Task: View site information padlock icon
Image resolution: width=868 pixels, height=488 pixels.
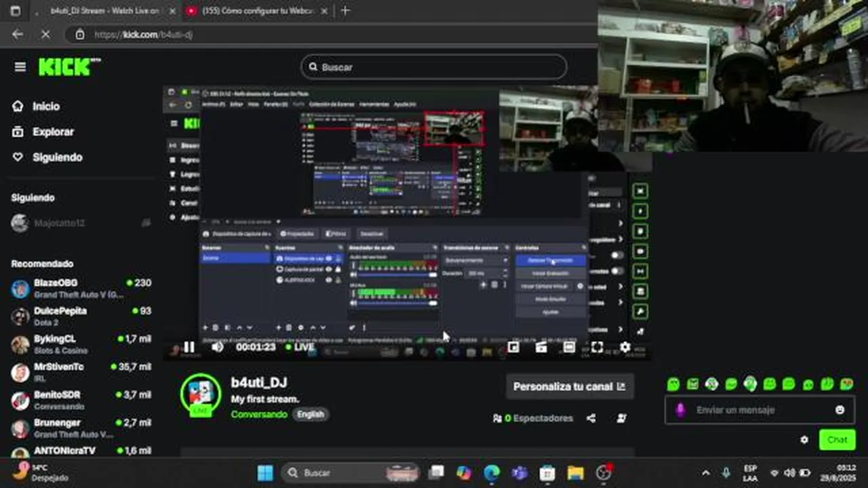Action: [80, 34]
